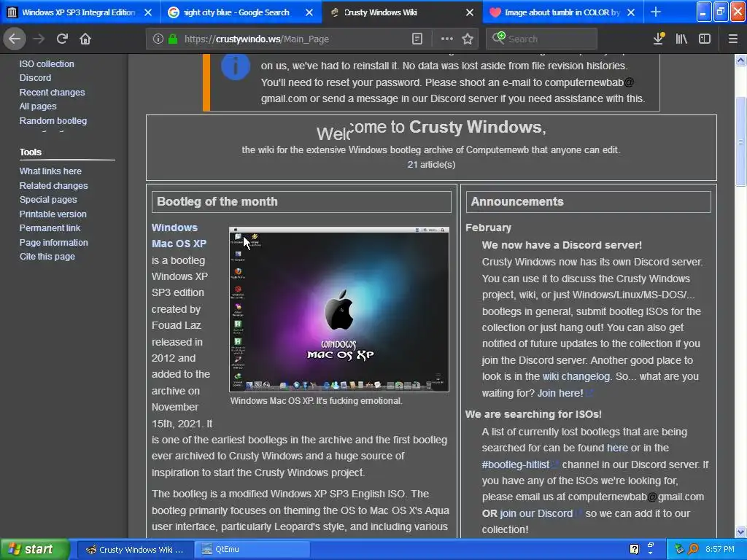Click the Announcements heading
747x560 pixels.
pos(517,201)
